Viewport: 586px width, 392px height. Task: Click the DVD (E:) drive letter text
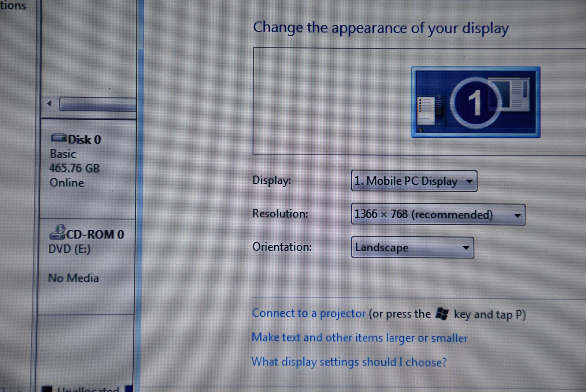coord(69,249)
